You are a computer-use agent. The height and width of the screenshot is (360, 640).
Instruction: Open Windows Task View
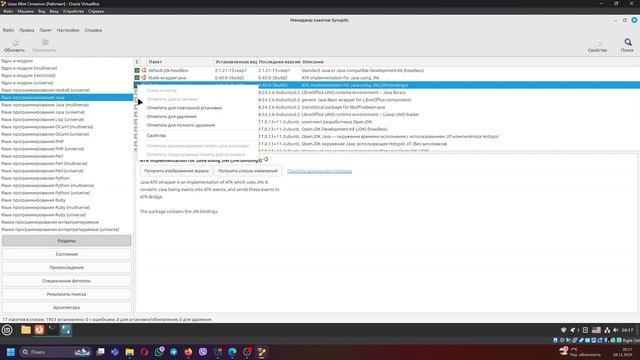100,352
